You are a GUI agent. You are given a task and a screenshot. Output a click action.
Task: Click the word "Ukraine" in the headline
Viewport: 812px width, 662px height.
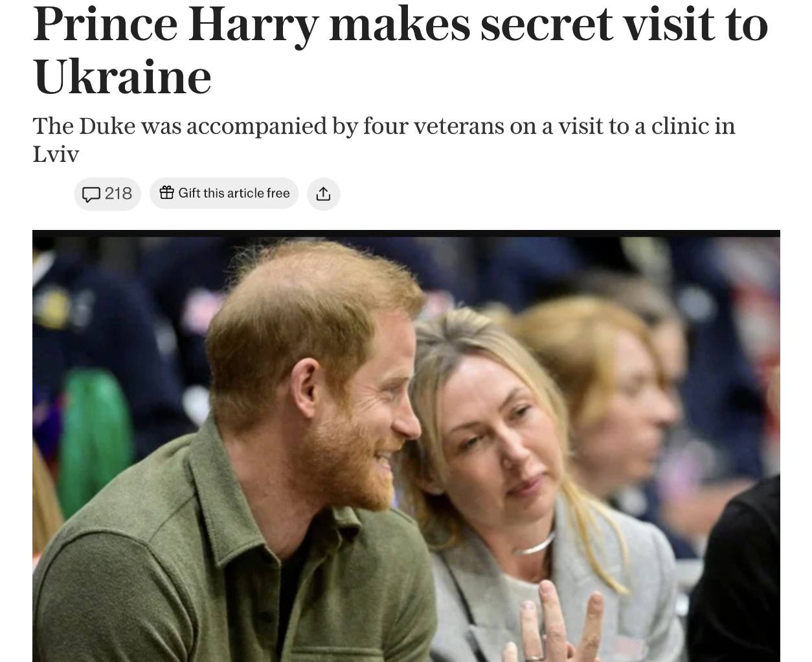coord(122,76)
